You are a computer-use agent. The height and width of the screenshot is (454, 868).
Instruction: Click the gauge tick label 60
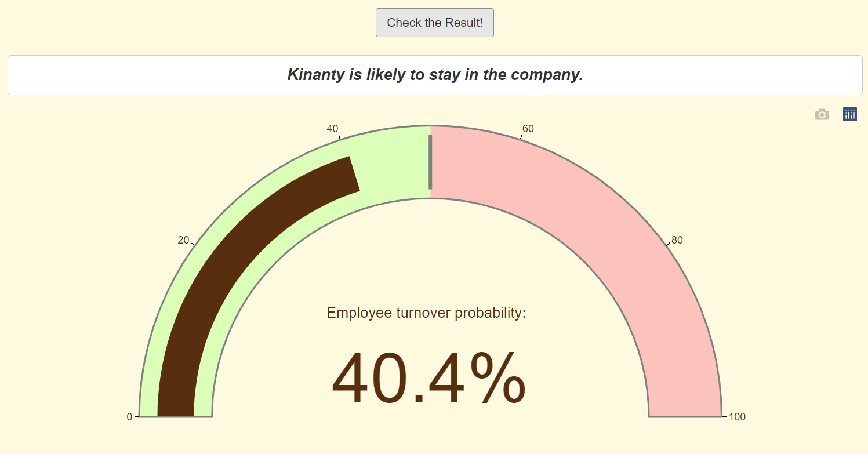[x=528, y=129]
